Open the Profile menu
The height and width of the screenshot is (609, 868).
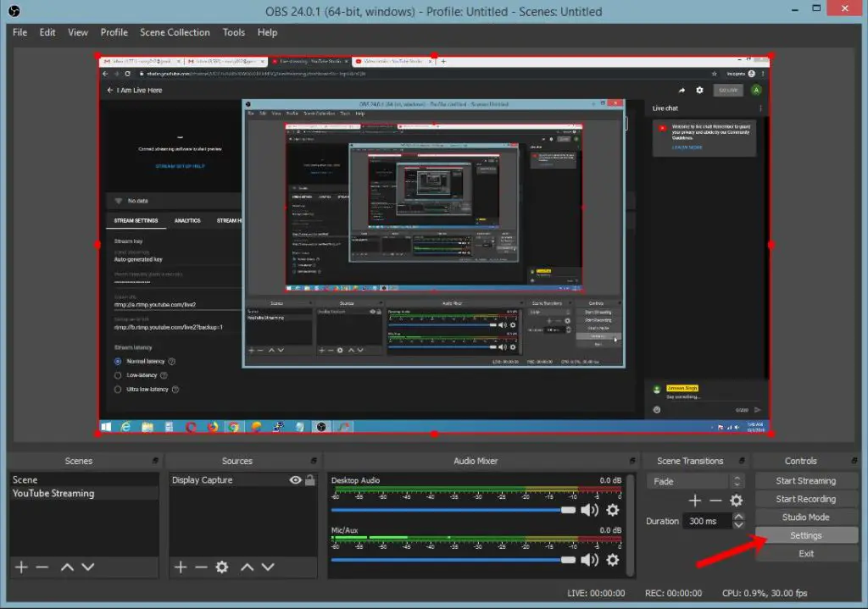114,32
